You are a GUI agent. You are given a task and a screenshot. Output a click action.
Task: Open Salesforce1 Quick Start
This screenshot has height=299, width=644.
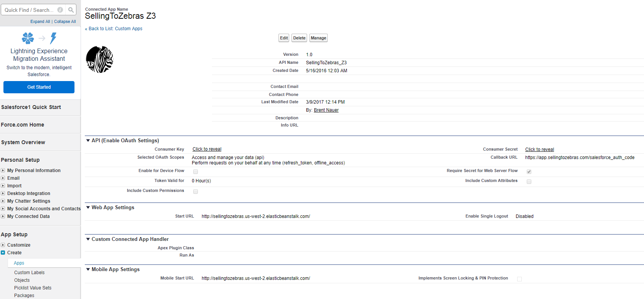tap(31, 107)
